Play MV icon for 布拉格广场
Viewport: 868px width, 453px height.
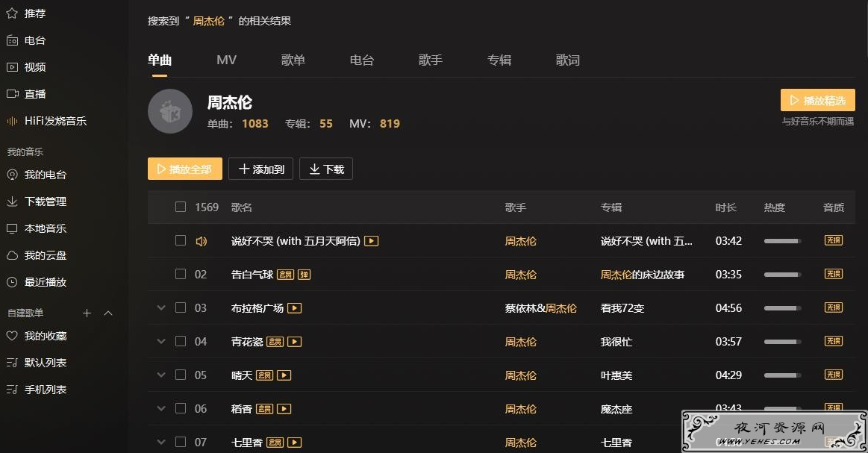coord(295,308)
